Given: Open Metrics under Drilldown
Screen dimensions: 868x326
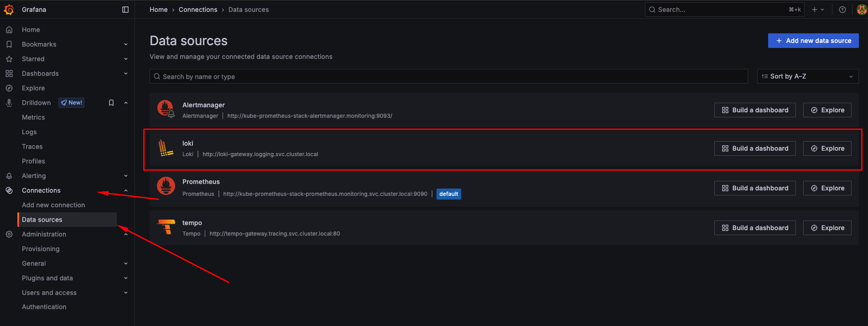Looking at the screenshot, I should [x=33, y=117].
